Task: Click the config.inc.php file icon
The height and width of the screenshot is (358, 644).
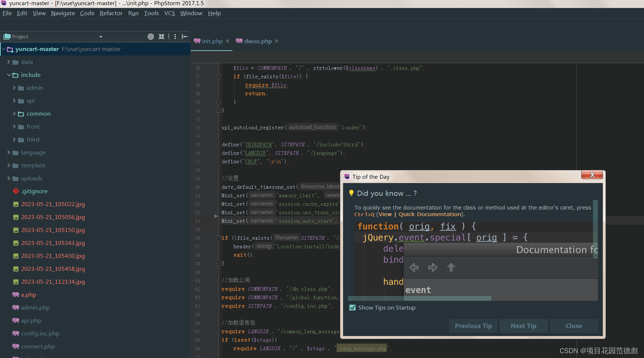Action: pos(16,333)
